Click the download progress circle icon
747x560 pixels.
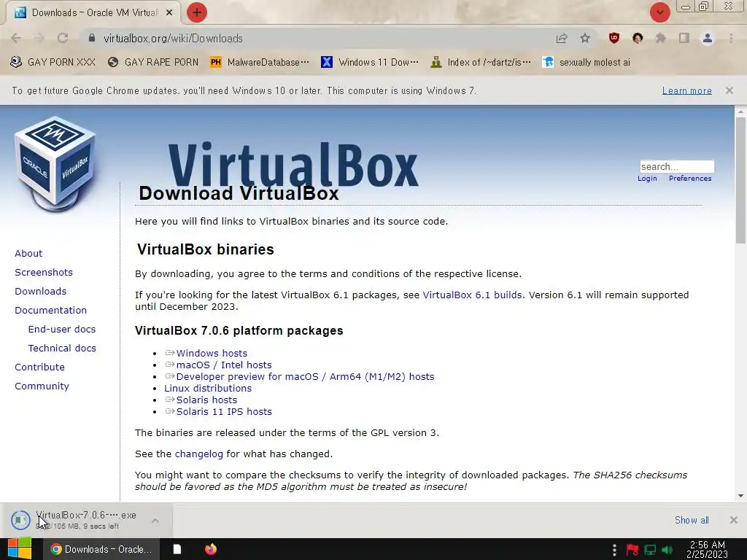coord(20,520)
